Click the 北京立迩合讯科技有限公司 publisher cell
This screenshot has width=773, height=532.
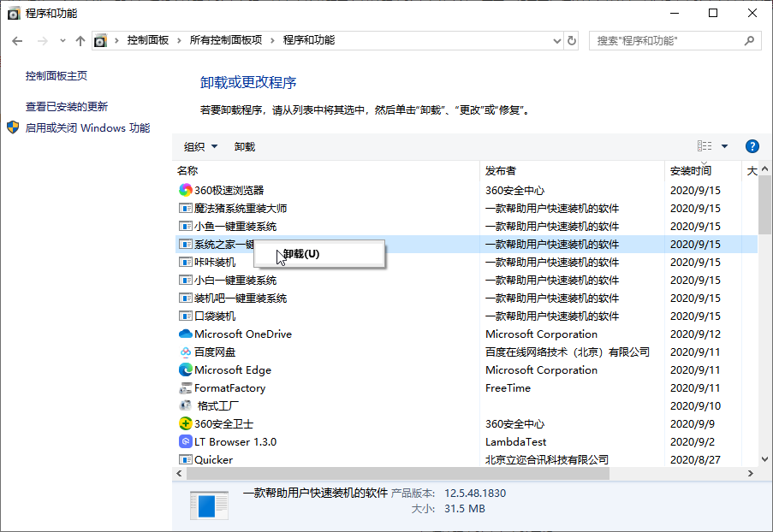(547, 459)
